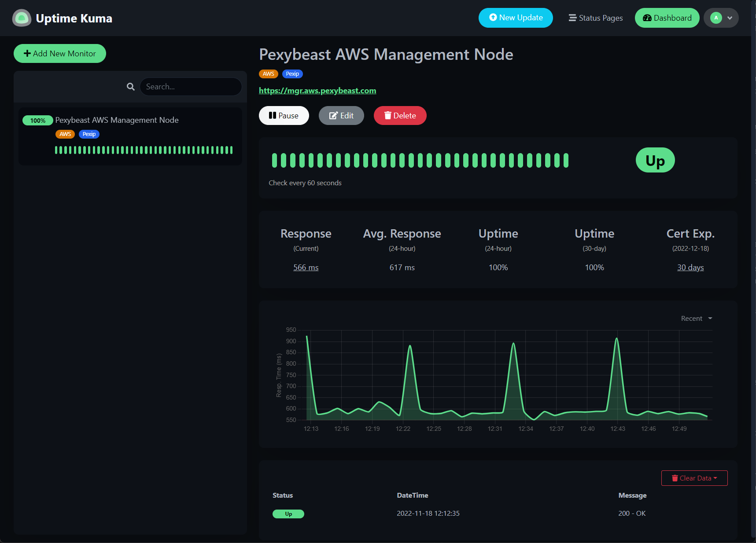Edit the monitor
756x543 pixels.
(x=341, y=116)
